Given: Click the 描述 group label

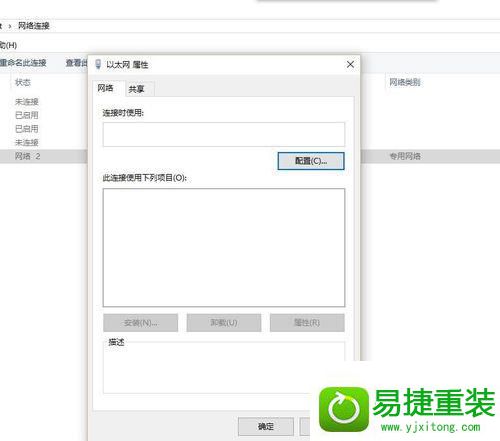Looking at the screenshot, I should pos(116,342).
